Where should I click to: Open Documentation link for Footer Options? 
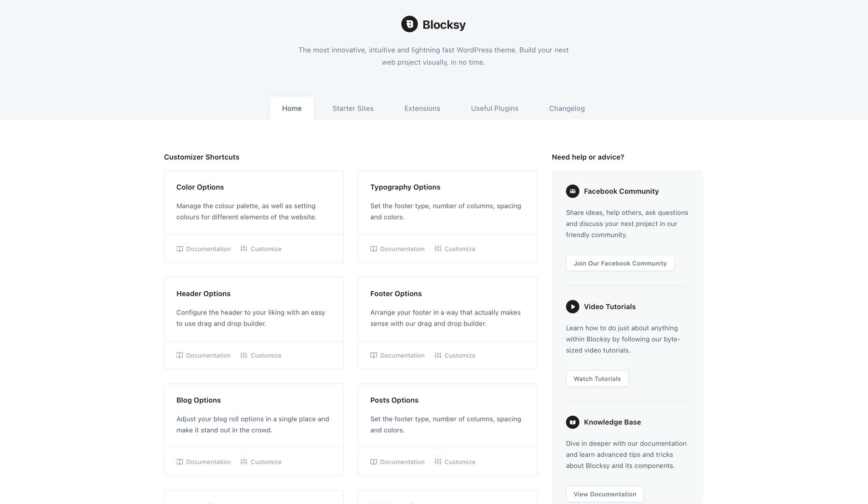(x=397, y=355)
